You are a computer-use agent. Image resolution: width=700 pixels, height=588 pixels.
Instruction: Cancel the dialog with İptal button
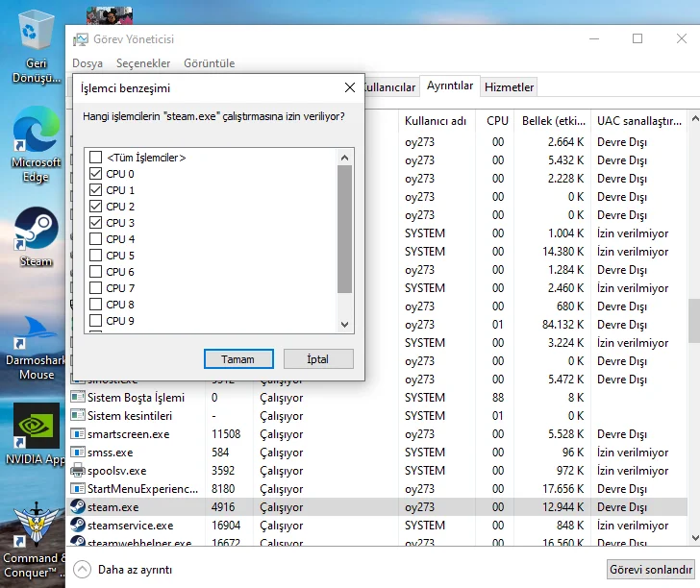pyautogui.click(x=318, y=359)
